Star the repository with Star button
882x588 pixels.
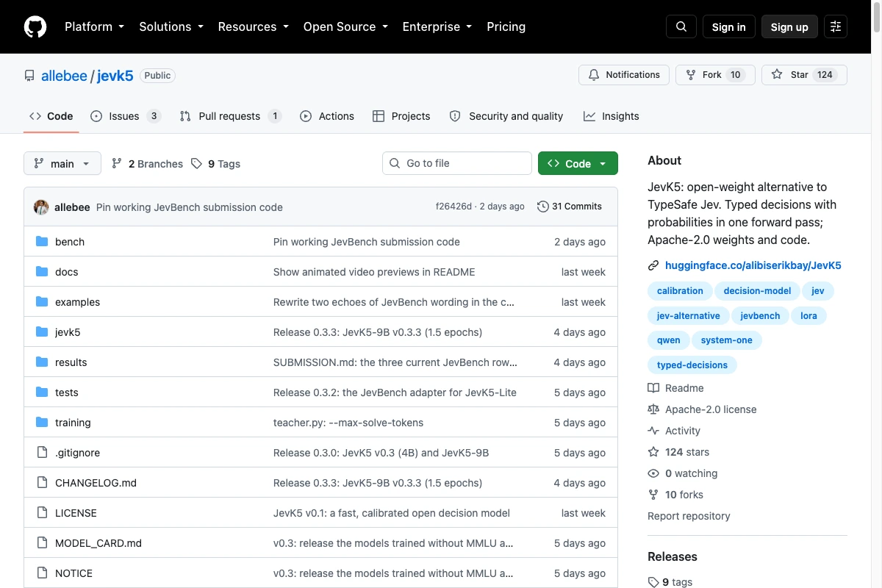tap(804, 75)
